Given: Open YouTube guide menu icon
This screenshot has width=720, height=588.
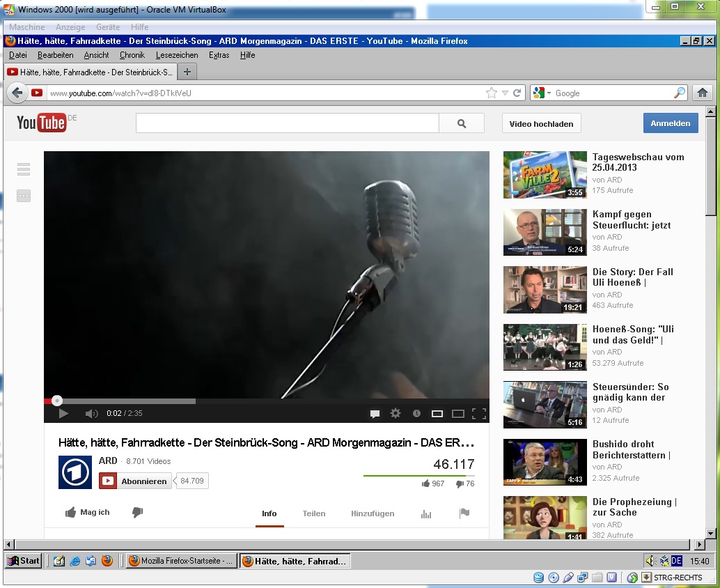Looking at the screenshot, I should coord(24,169).
